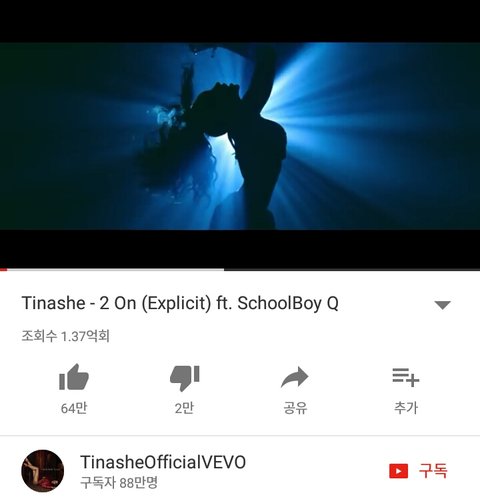This screenshot has height=501, width=480.
Task: Click the 64만 like count
Action: click(x=74, y=408)
